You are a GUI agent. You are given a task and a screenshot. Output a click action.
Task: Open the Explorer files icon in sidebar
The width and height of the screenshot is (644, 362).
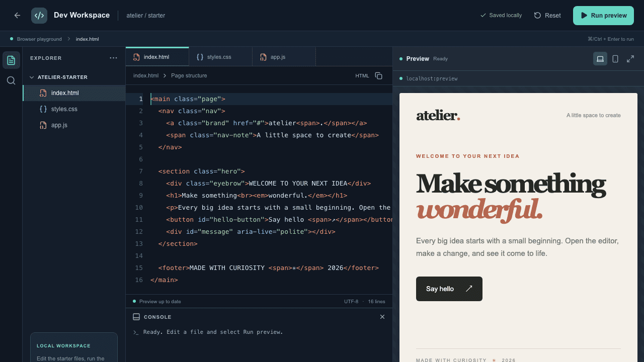point(11,60)
